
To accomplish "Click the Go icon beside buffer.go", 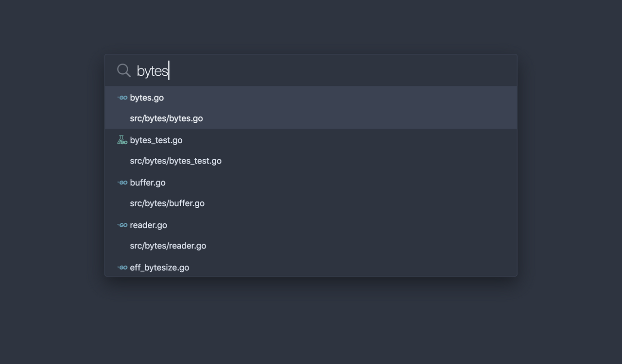I will 122,183.
